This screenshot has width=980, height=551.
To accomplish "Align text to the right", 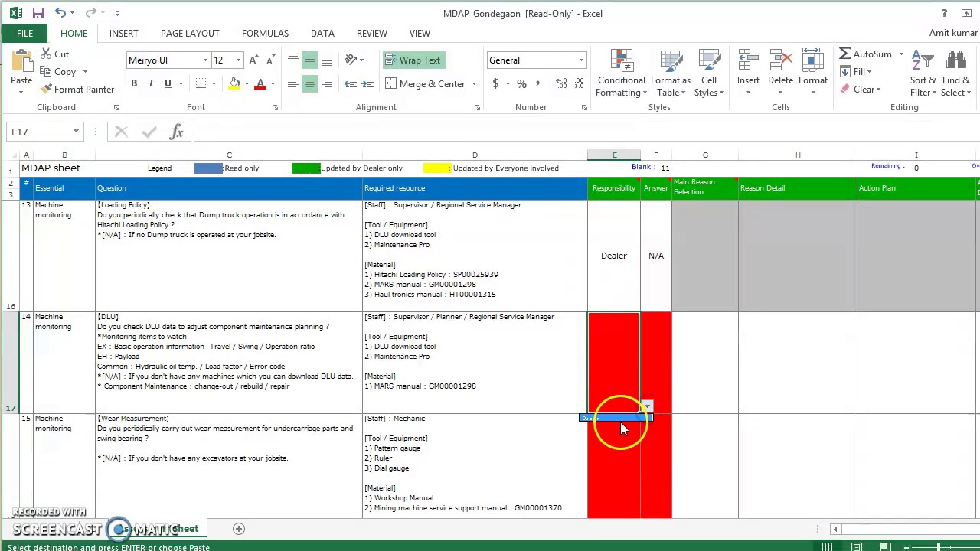I will coord(327,83).
